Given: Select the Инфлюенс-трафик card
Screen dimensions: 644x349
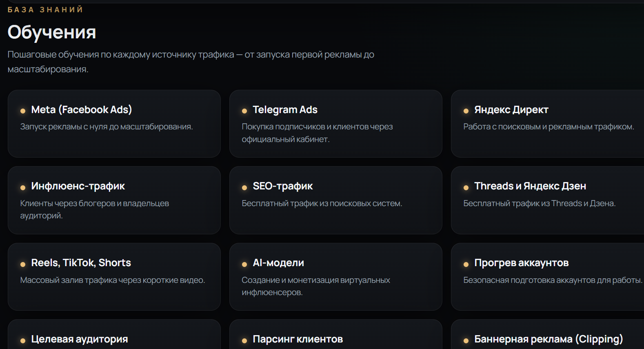Looking at the screenshot, I should coord(114,200).
